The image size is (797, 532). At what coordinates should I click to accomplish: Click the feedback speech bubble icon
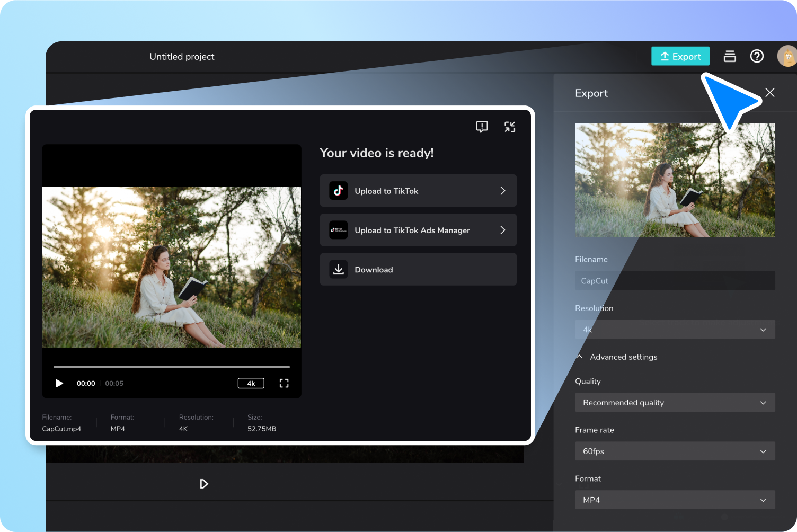point(482,127)
